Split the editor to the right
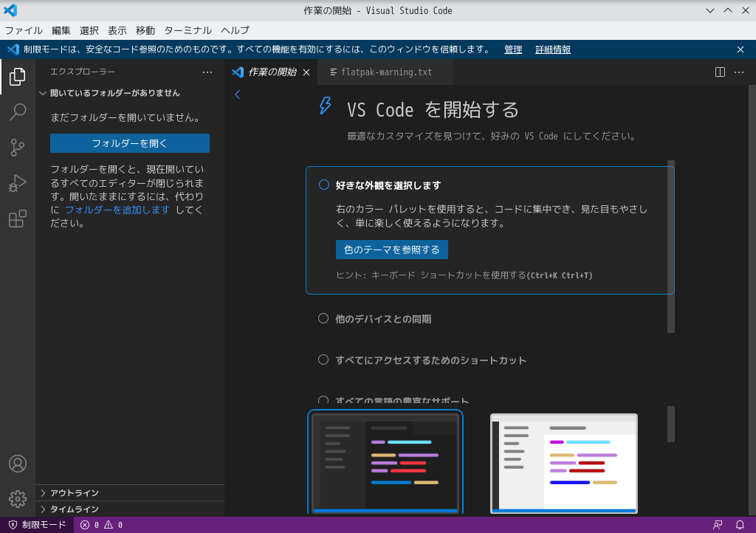The width and height of the screenshot is (756, 533). [x=720, y=72]
